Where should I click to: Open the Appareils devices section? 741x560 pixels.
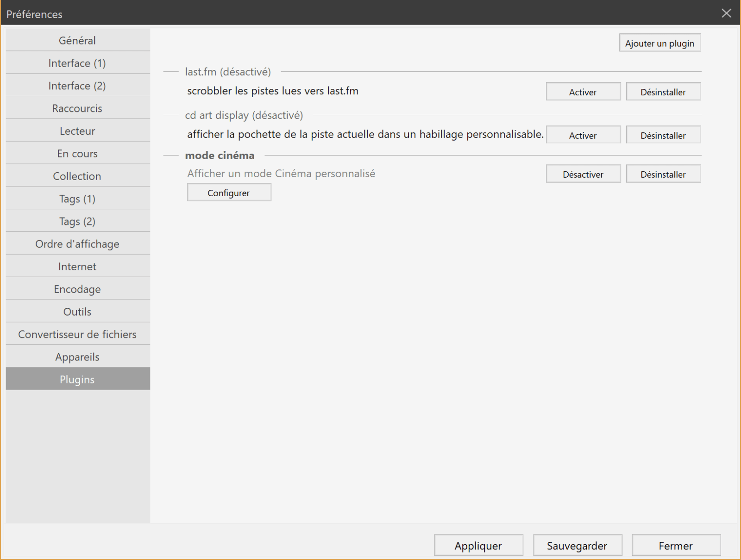coord(77,356)
